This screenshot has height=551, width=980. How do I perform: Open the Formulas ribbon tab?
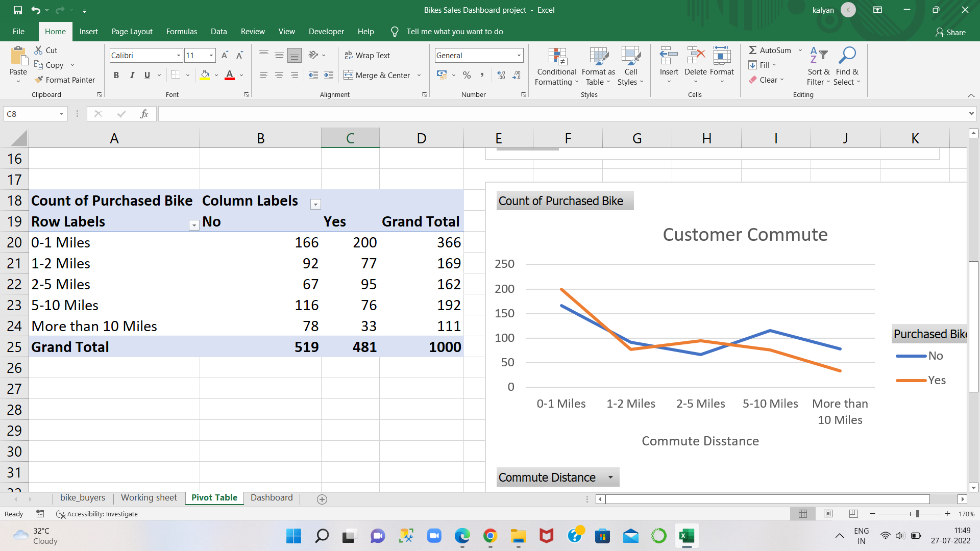181,31
